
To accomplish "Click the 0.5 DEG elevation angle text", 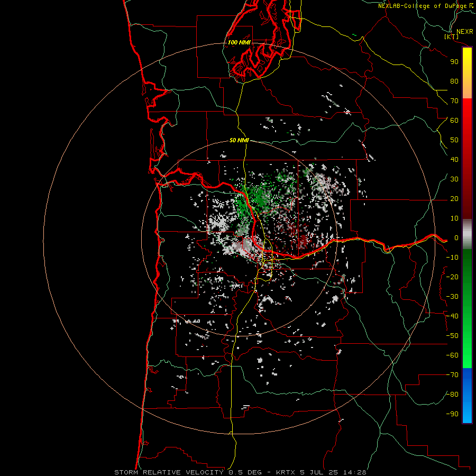I will (245, 472).
